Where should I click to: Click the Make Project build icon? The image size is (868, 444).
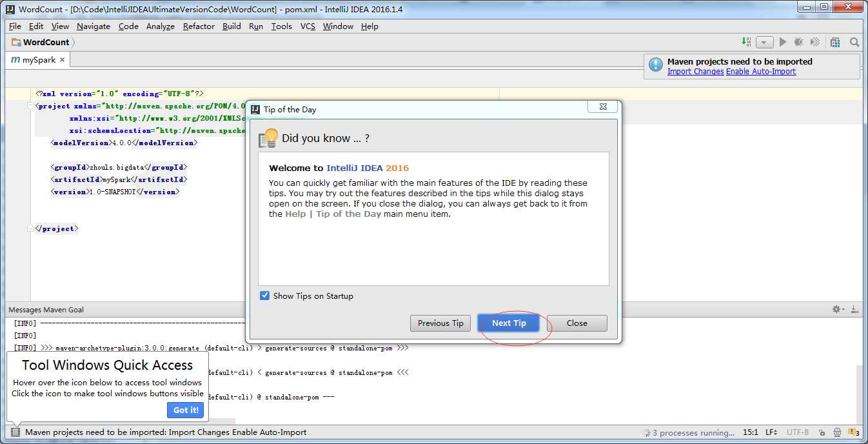point(746,42)
